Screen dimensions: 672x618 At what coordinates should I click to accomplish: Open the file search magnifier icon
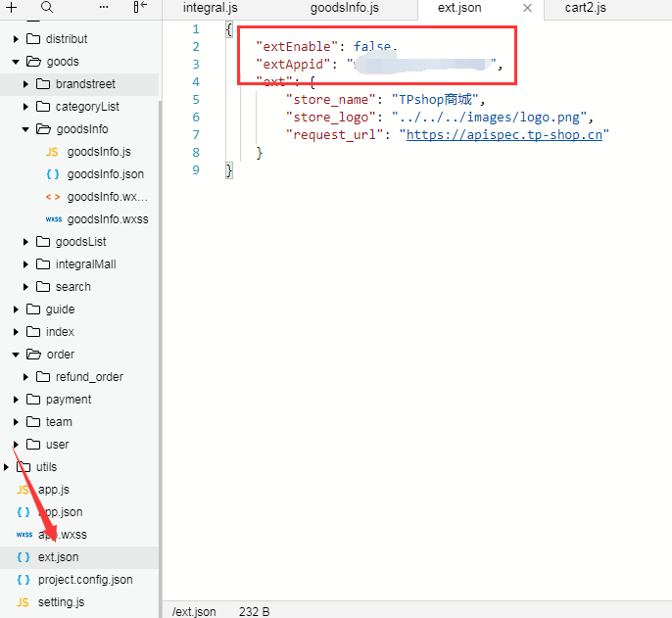[47, 8]
